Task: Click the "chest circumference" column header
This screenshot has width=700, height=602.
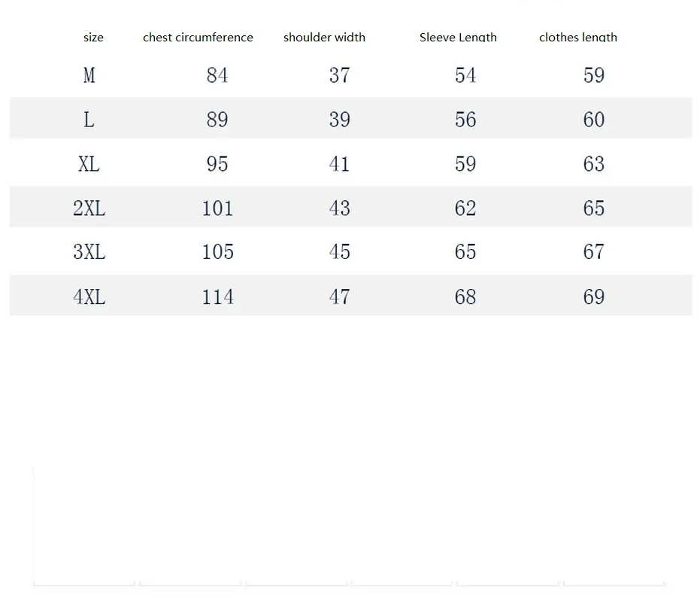Action: 198,38
